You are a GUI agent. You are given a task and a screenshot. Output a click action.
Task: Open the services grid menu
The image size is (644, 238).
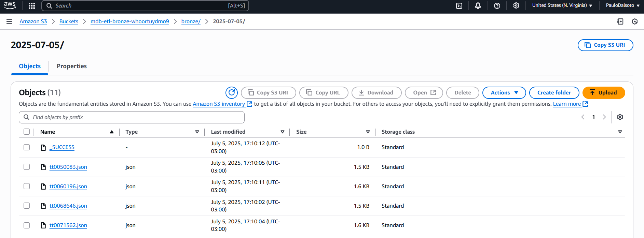(32, 5)
